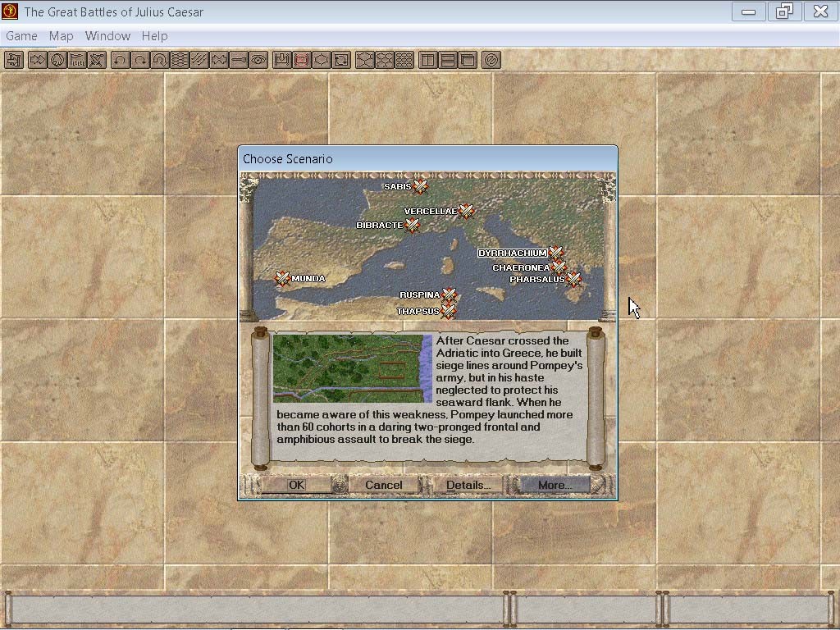Click the rotate counter-clockwise toolbar icon
840x630 pixels.
click(x=121, y=60)
